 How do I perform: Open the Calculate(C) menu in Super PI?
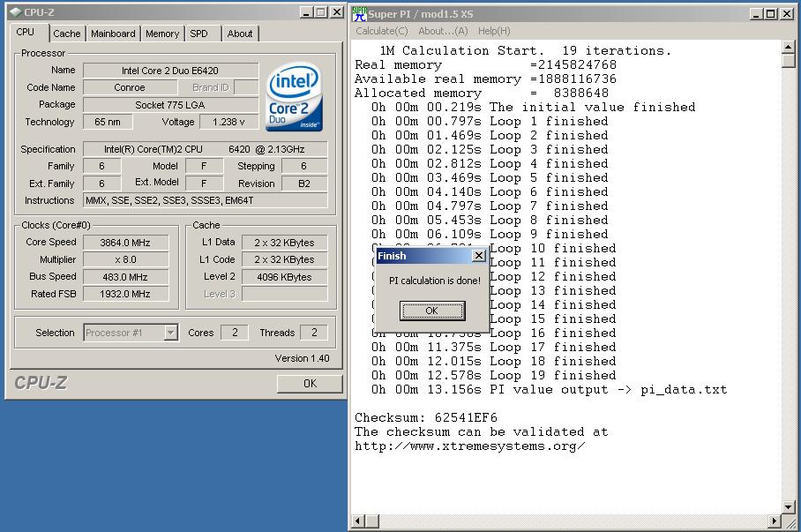click(382, 31)
